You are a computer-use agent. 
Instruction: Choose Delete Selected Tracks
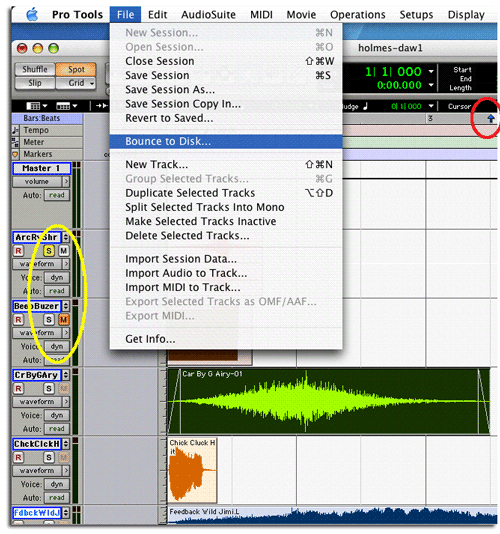pyautogui.click(x=226, y=236)
